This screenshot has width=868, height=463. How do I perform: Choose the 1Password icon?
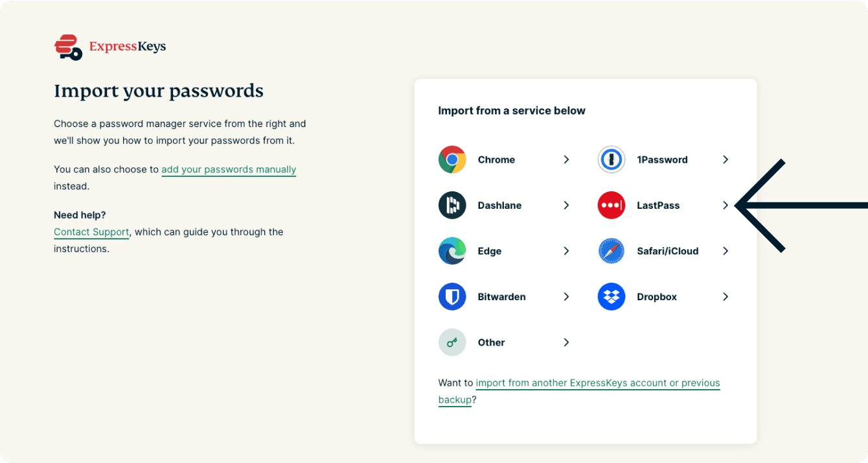click(x=611, y=160)
